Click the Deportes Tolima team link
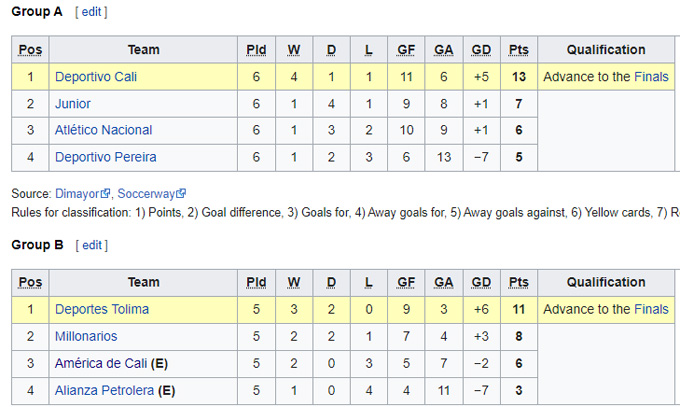 [101, 310]
